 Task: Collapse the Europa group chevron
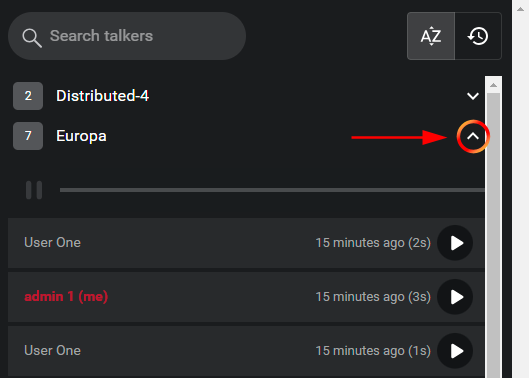[473, 136]
